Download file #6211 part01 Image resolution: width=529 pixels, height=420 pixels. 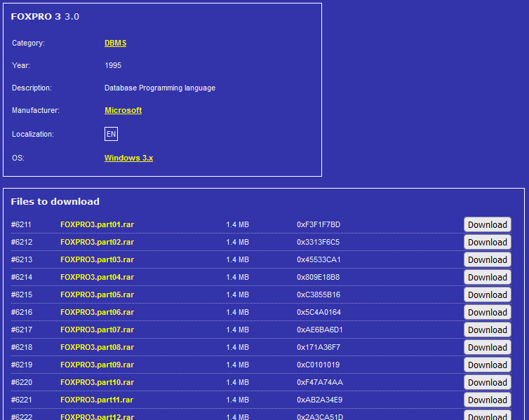[x=487, y=224]
